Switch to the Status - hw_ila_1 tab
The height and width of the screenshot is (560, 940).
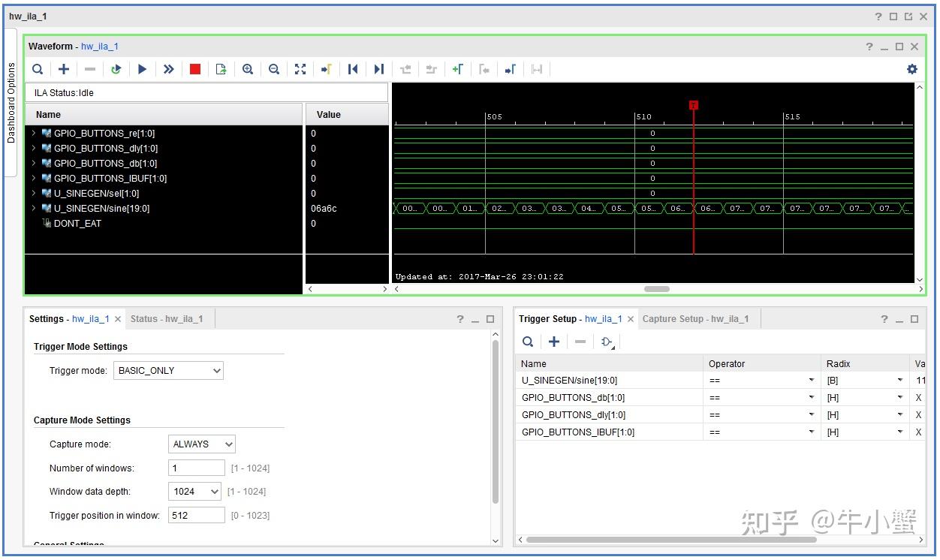[x=167, y=319]
